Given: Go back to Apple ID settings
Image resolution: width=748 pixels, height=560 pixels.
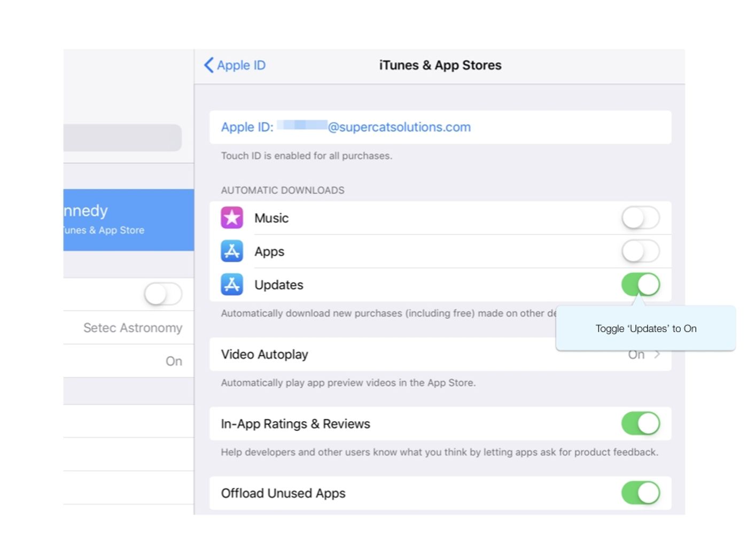Looking at the screenshot, I should [x=235, y=65].
